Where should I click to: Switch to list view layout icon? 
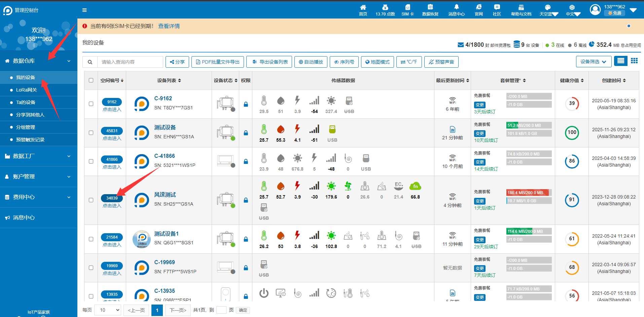point(621,61)
